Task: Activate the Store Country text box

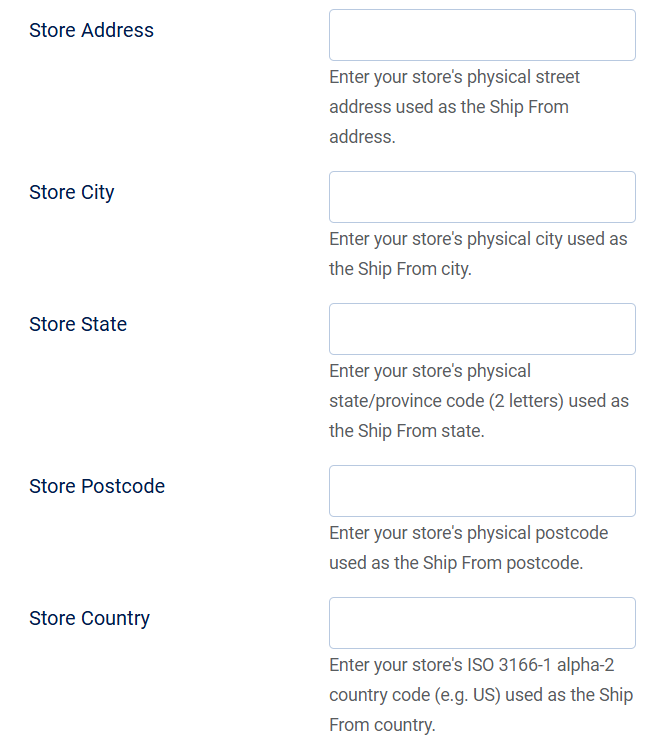Action: tap(482, 623)
